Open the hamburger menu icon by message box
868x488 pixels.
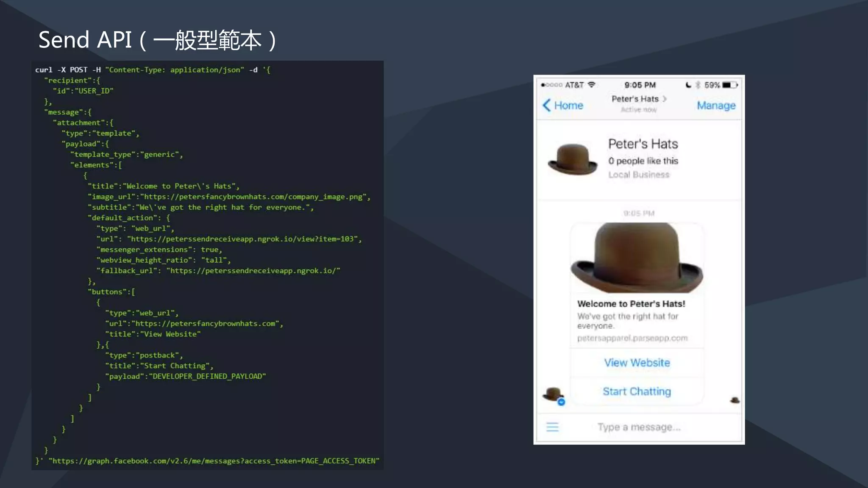tap(552, 427)
